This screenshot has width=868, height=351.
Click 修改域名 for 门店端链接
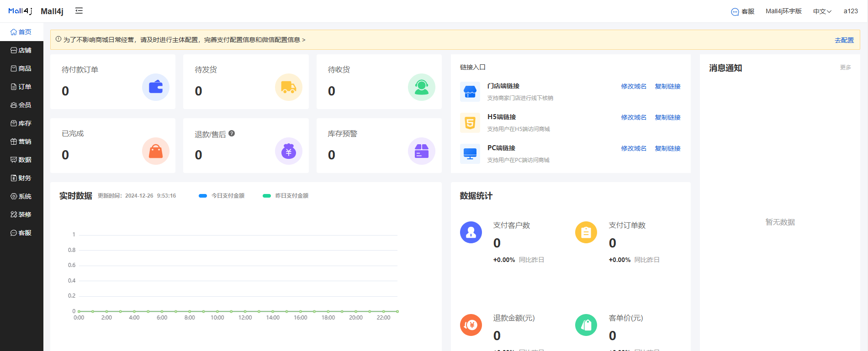point(634,86)
